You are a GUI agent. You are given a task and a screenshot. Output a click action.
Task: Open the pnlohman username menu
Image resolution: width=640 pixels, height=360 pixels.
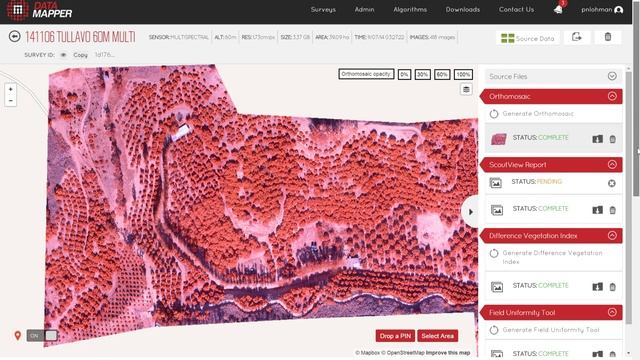point(597,9)
